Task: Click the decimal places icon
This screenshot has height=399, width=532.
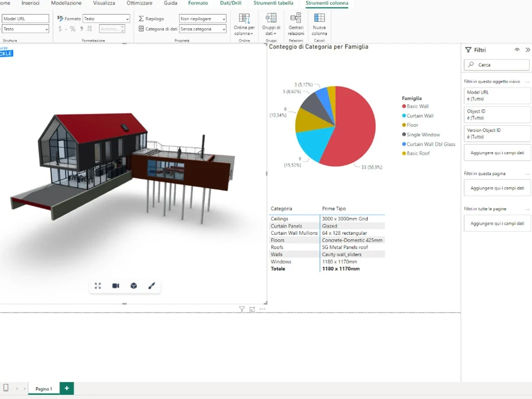Action: [90, 29]
